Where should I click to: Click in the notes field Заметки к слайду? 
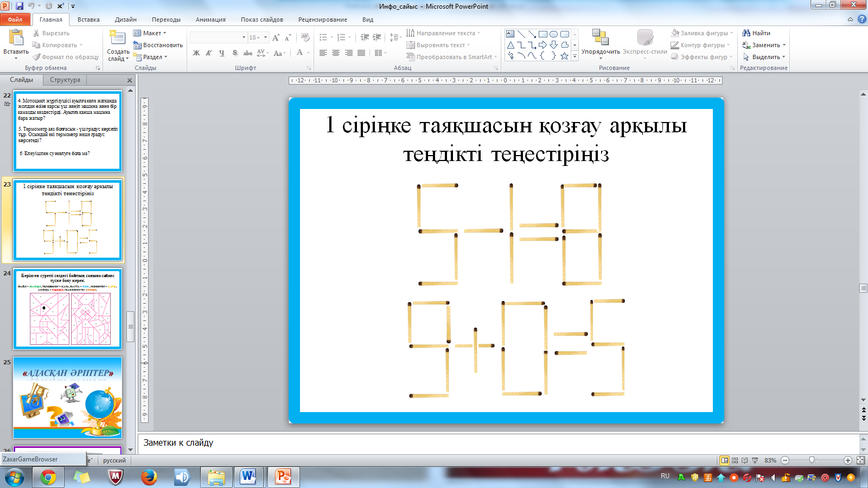499,443
